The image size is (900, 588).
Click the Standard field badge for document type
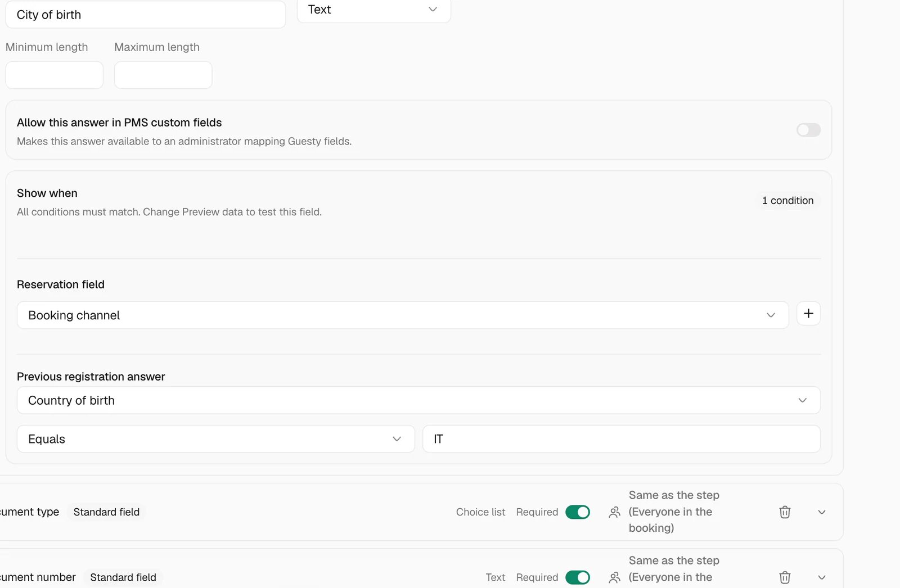point(106,512)
